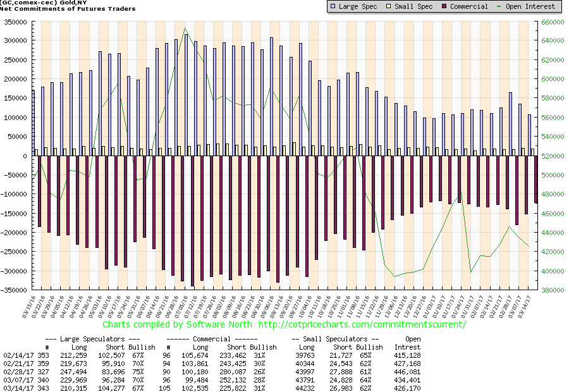The height and width of the screenshot is (392, 569).
Task: Click the 660000 label on right axis
Action: pyautogui.click(x=552, y=21)
